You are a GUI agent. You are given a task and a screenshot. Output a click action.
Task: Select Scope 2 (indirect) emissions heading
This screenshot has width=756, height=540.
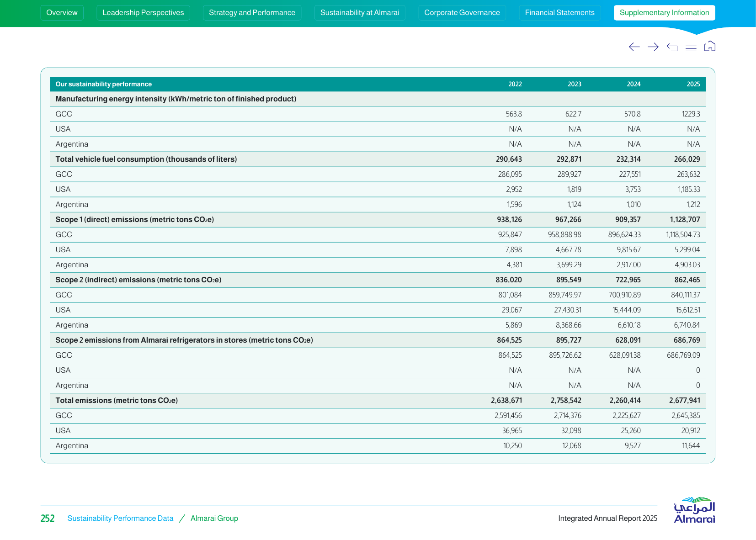tap(138, 280)
